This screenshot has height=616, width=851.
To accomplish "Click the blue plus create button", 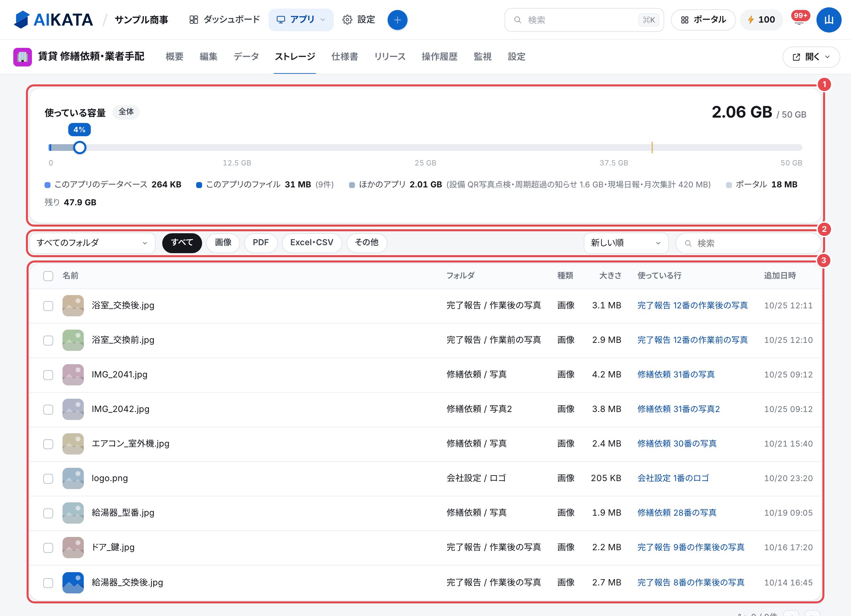I will coord(397,20).
